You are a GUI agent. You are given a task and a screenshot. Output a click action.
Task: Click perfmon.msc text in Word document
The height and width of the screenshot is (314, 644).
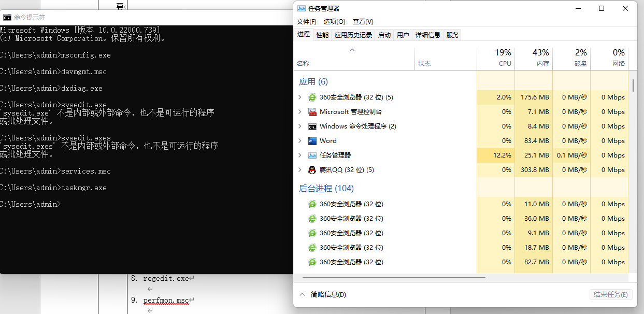[166, 300]
